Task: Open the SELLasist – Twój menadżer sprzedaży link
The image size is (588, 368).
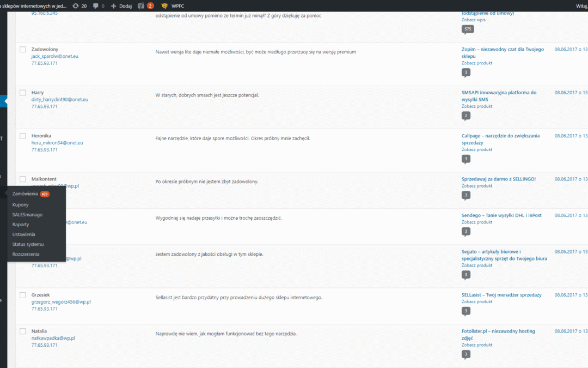Action: [x=501, y=295]
